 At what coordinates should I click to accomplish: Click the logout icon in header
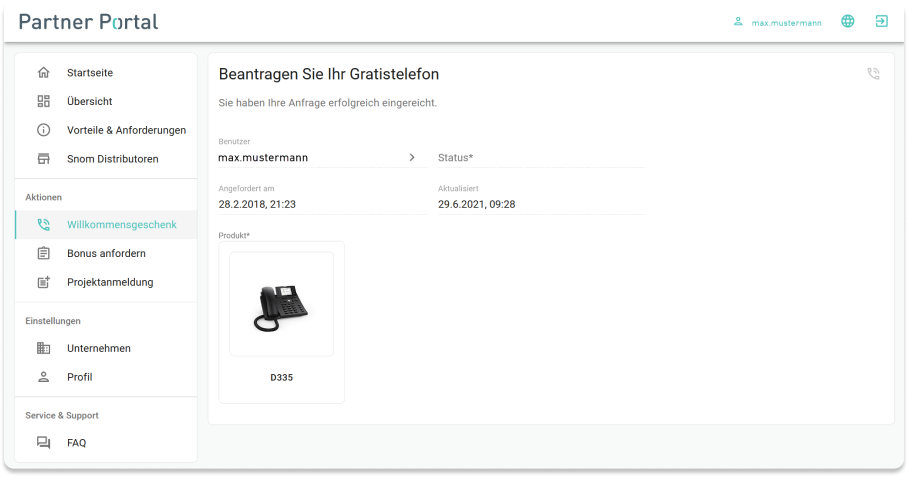click(x=881, y=21)
